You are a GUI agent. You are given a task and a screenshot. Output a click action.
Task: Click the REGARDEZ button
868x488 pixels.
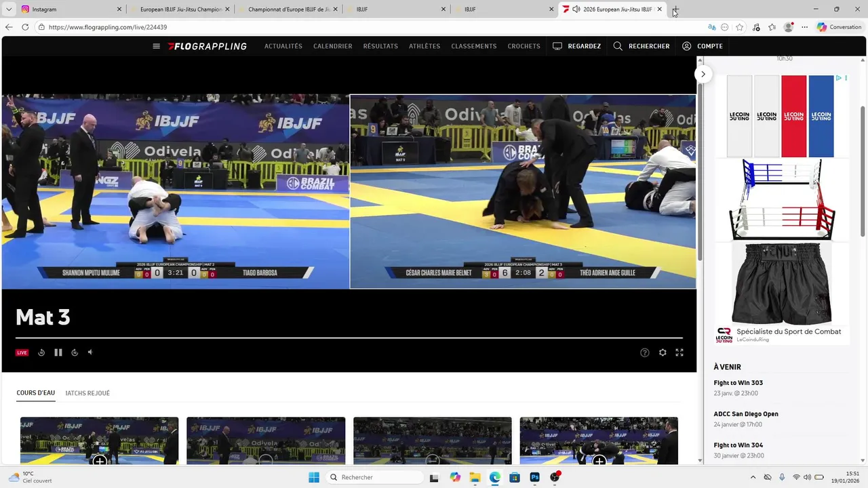[x=577, y=46]
